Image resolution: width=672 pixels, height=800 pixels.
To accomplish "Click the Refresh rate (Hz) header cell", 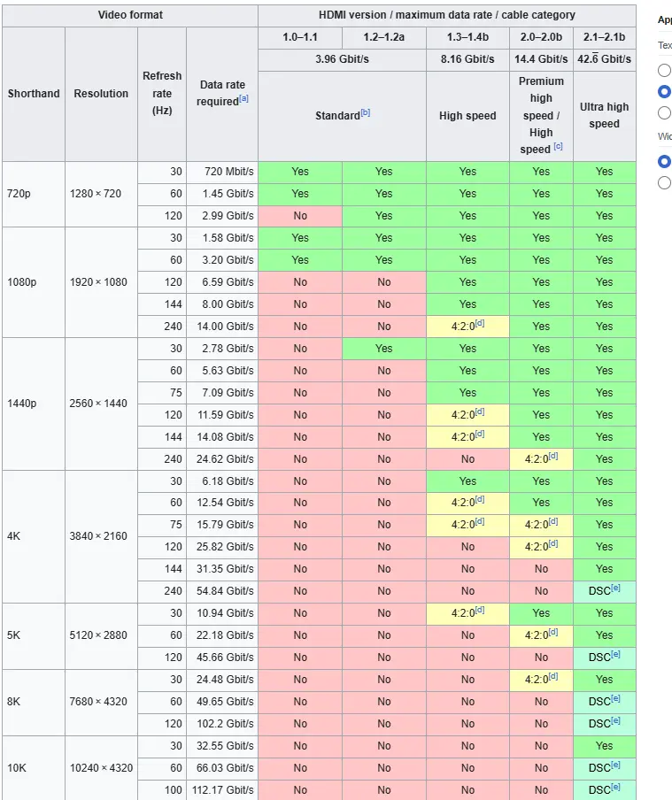I will tap(162, 94).
